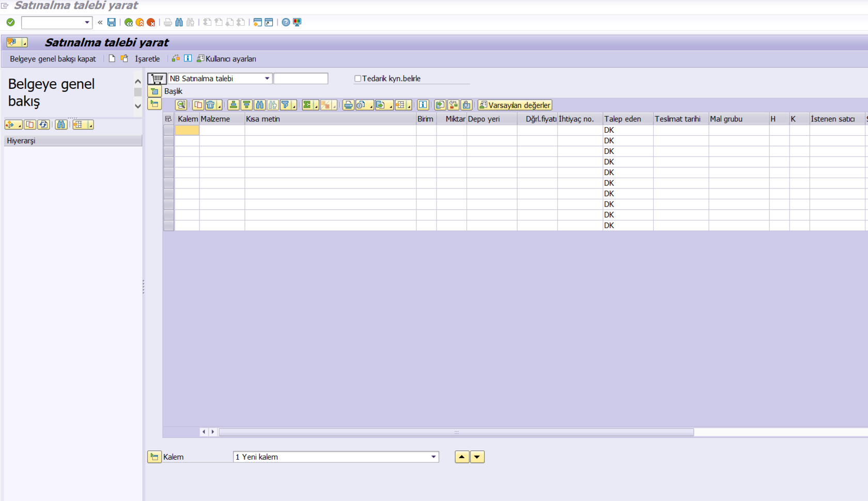This screenshot has height=501, width=868.
Task: Collapse the command field with « arrows
Action: [100, 22]
